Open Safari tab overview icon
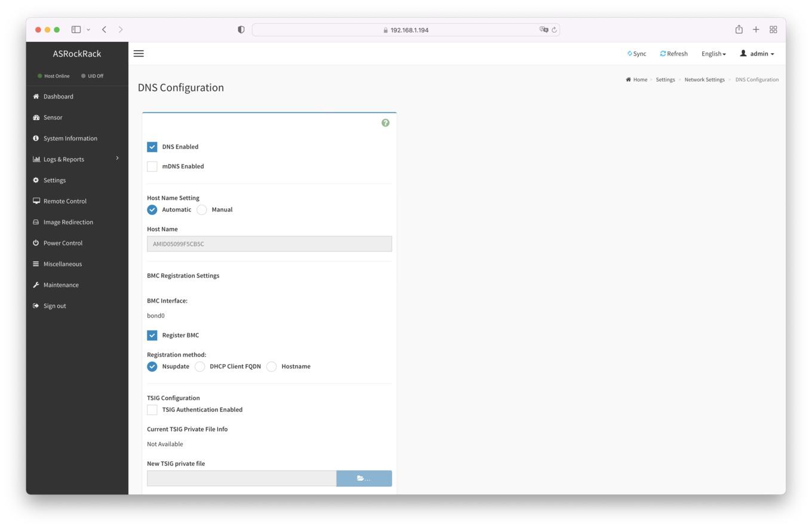The width and height of the screenshot is (812, 529). [x=773, y=30]
